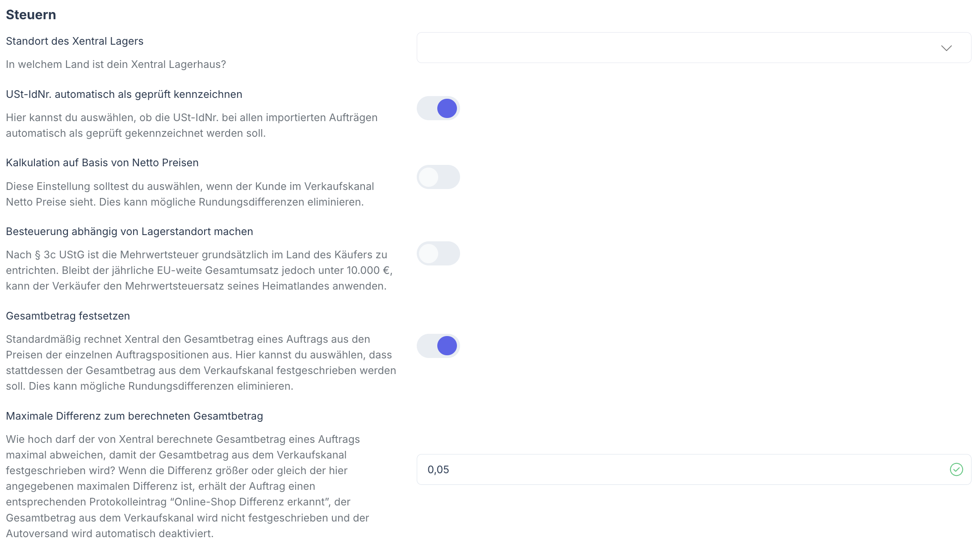Click the 'Besteuerung abhängig von Lagerstandort machen' heading
Image resolution: width=980 pixels, height=551 pixels.
[129, 231]
